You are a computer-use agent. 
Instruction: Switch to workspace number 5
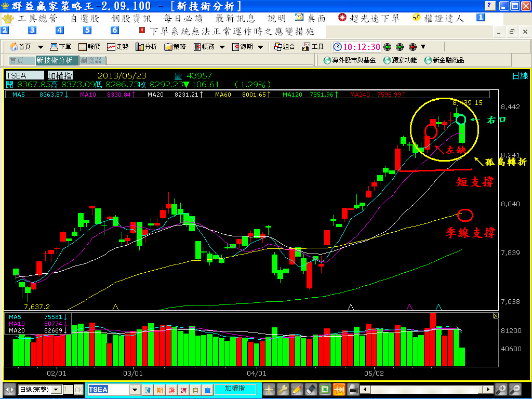(x=87, y=30)
